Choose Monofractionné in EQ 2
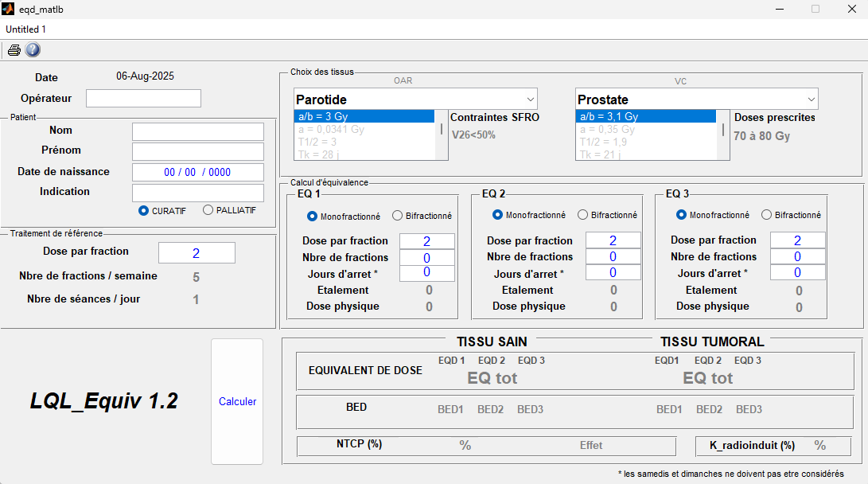The image size is (868, 484). point(497,214)
